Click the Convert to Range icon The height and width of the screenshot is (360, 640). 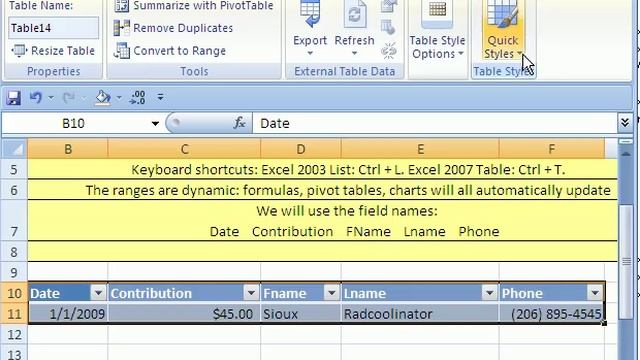point(122,51)
